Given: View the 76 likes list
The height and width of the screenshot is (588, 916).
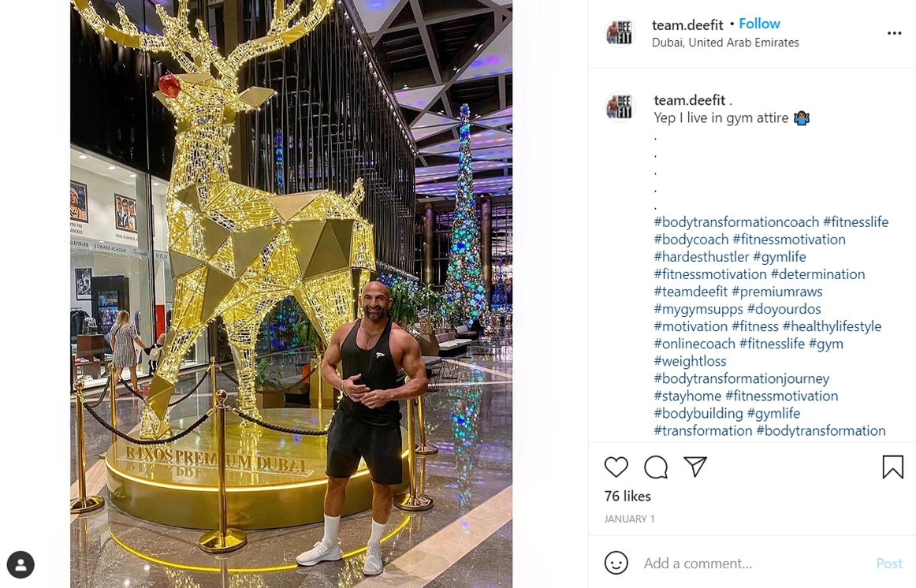Looking at the screenshot, I should [627, 497].
